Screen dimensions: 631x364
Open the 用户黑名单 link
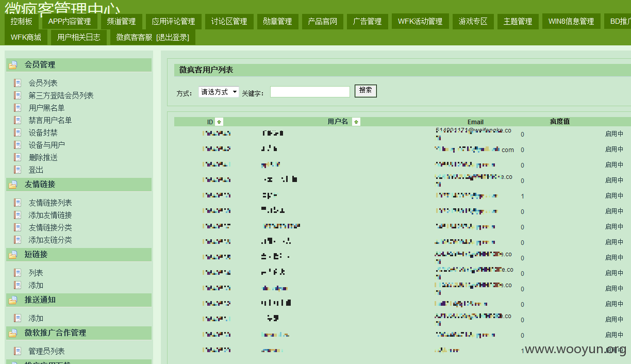click(47, 108)
